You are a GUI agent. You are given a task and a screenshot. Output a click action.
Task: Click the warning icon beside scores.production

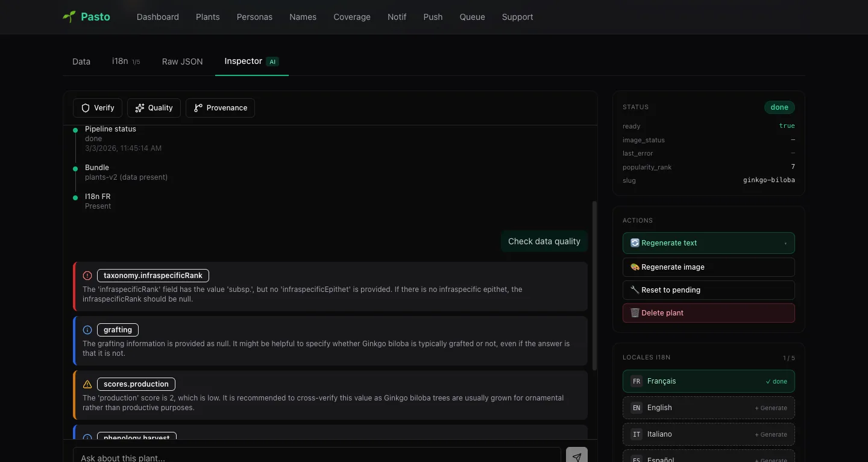coord(87,384)
